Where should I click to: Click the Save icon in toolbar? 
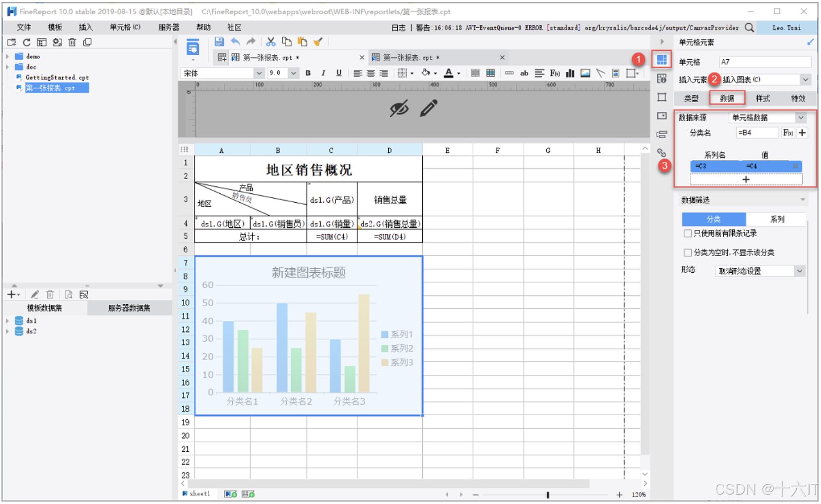point(219,42)
